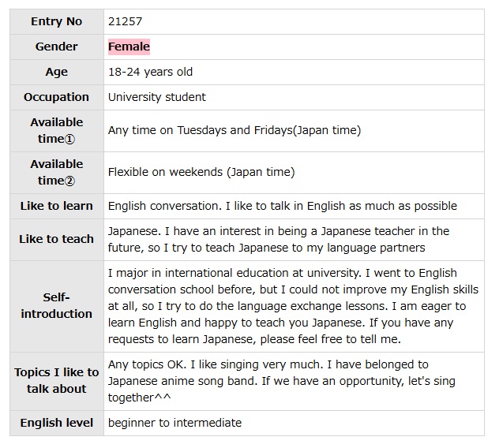Image resolution: width=499 pixels, height=448 pixels.
Task: Select the Topics I like to talk about label
Action: tap(57, 381)
